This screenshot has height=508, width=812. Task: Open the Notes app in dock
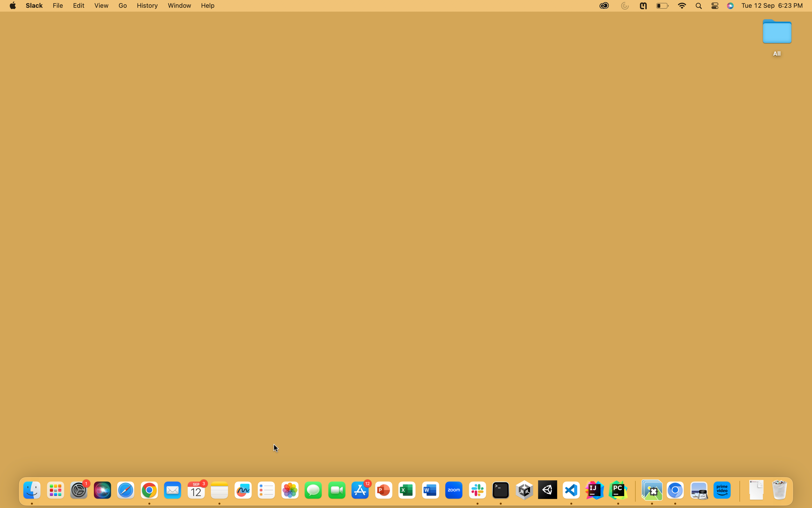pyautogui.click(x=219, y=491)
